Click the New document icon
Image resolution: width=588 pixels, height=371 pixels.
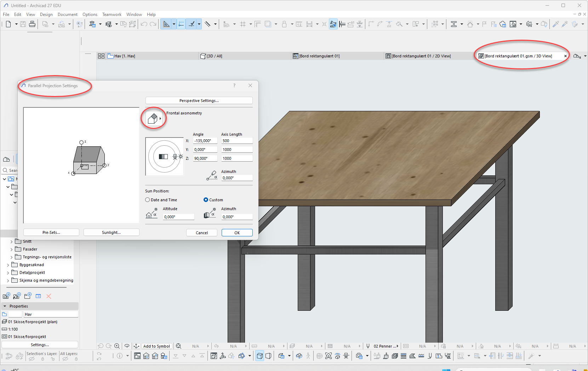pyautogui.click(x=8, y=24)
